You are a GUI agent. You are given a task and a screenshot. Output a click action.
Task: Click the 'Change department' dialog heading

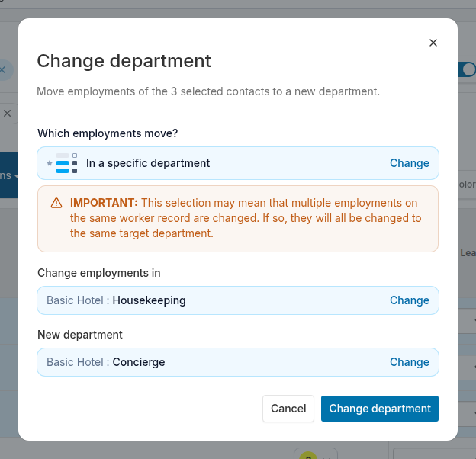click(x=124, y=61)
